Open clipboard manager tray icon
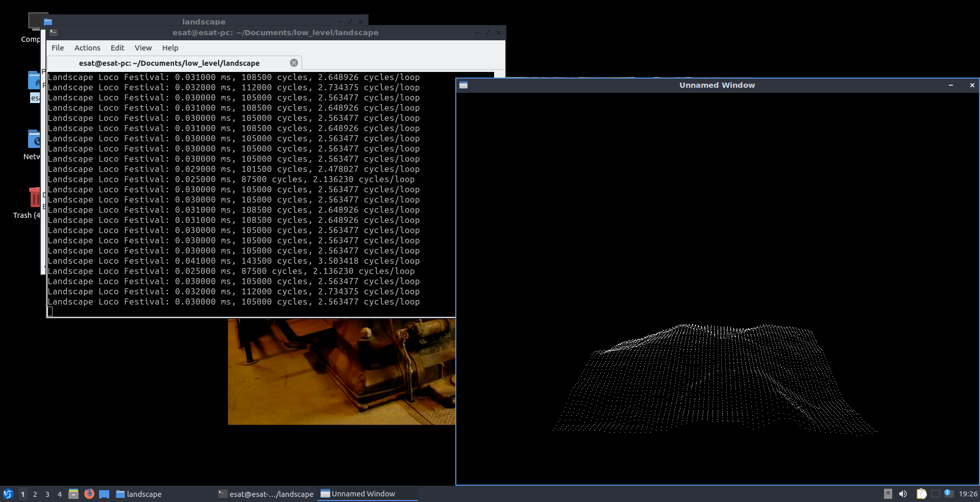The width and height of the screenshot is (980, 502). coord(921,494)
